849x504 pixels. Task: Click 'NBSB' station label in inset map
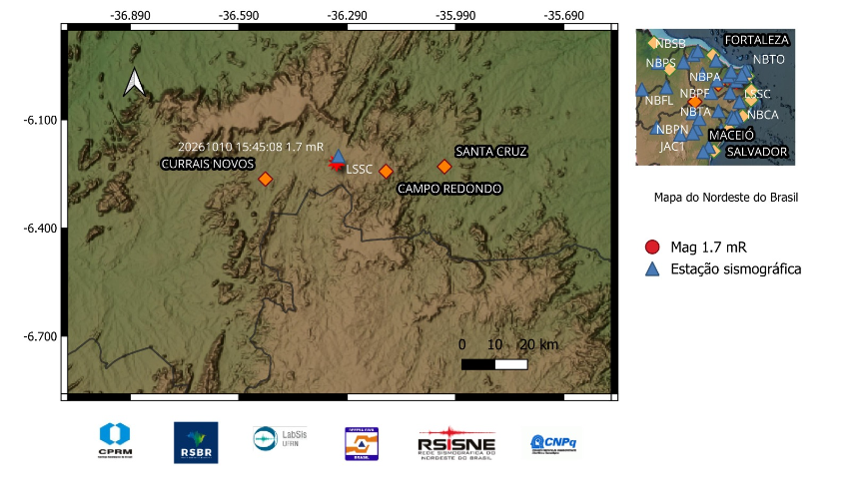pos(670,44)
